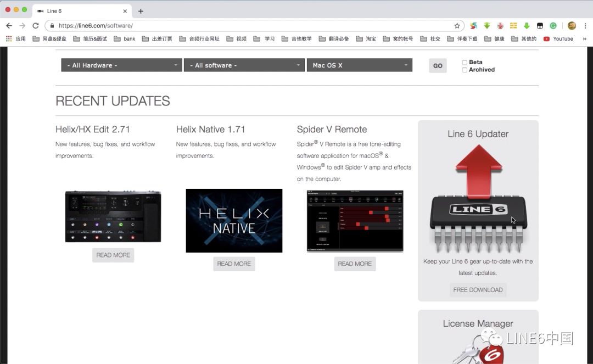Open the Helix/HX Edit 2.71 title link

[x=93, y=129]
